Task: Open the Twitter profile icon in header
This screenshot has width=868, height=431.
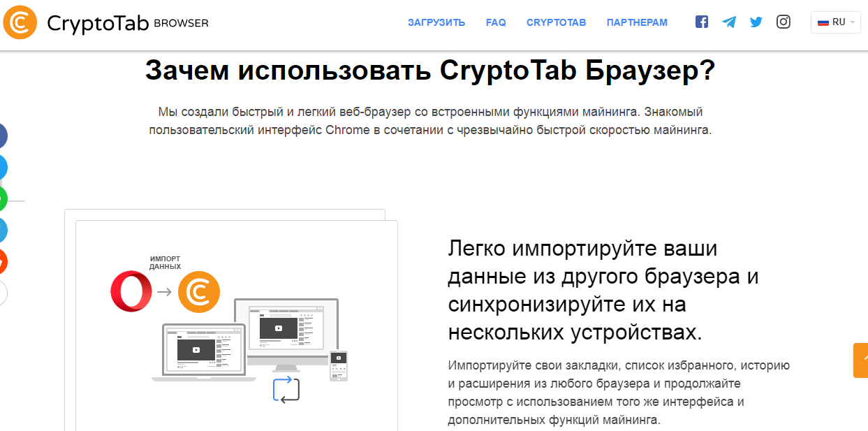Action: pos(756,22)
